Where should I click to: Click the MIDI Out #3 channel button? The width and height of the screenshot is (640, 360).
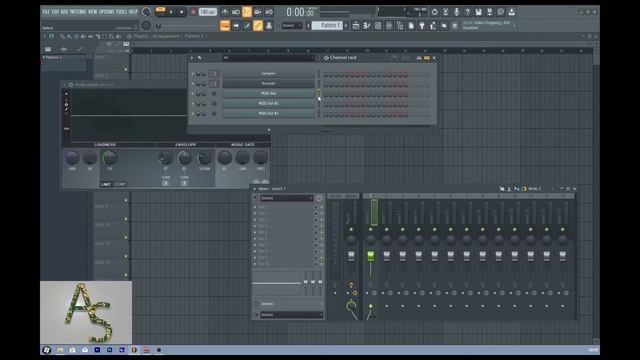click(x=268, y=113)
